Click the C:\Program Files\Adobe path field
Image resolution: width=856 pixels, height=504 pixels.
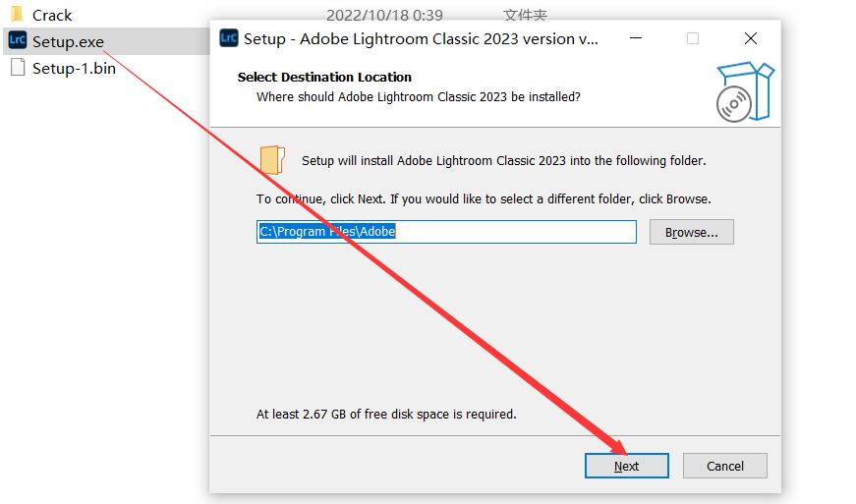446,232
